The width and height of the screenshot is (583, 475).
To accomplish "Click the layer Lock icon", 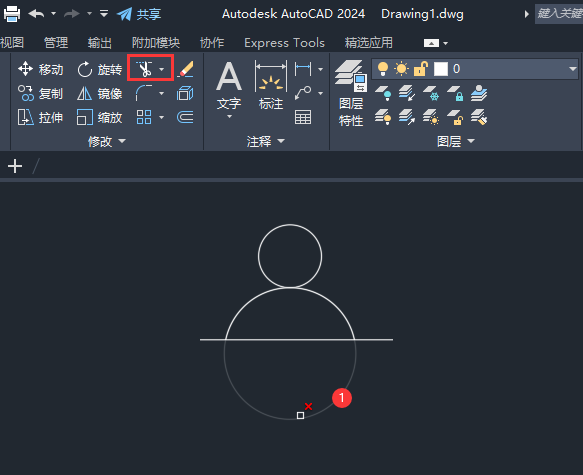I will 455,93.
